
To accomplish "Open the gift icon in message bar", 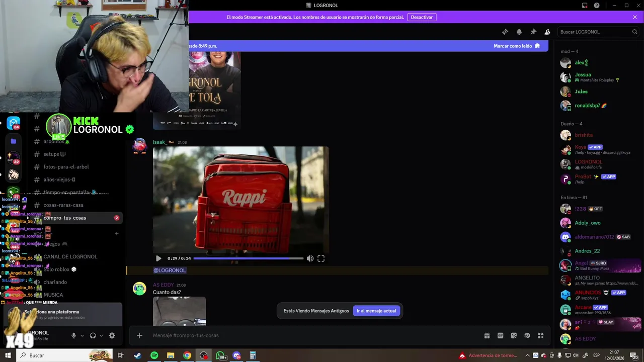I will tap(487, 335).
